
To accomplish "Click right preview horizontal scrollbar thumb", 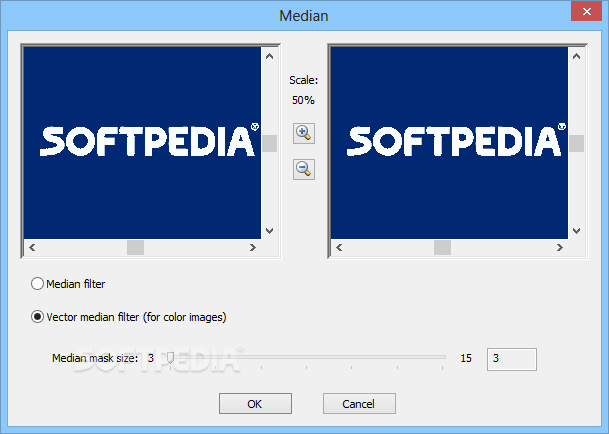I will [x=442, y=248].
